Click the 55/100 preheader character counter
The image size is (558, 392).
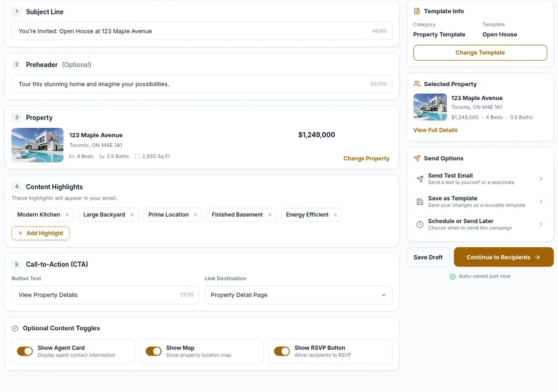point(378,84)
